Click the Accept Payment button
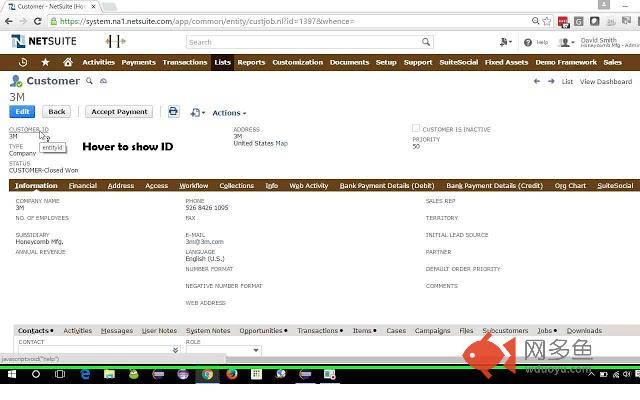 click(x=118, y=112)
